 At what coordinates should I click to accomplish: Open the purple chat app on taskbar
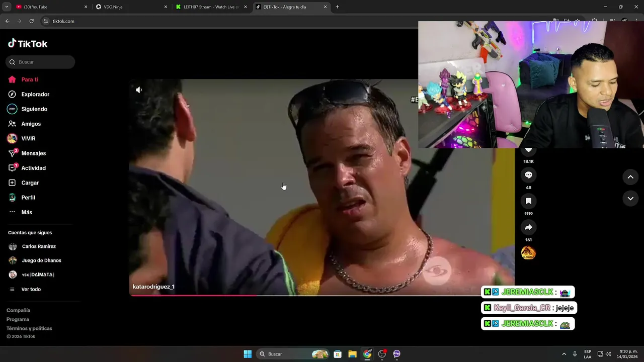point(396,354)
